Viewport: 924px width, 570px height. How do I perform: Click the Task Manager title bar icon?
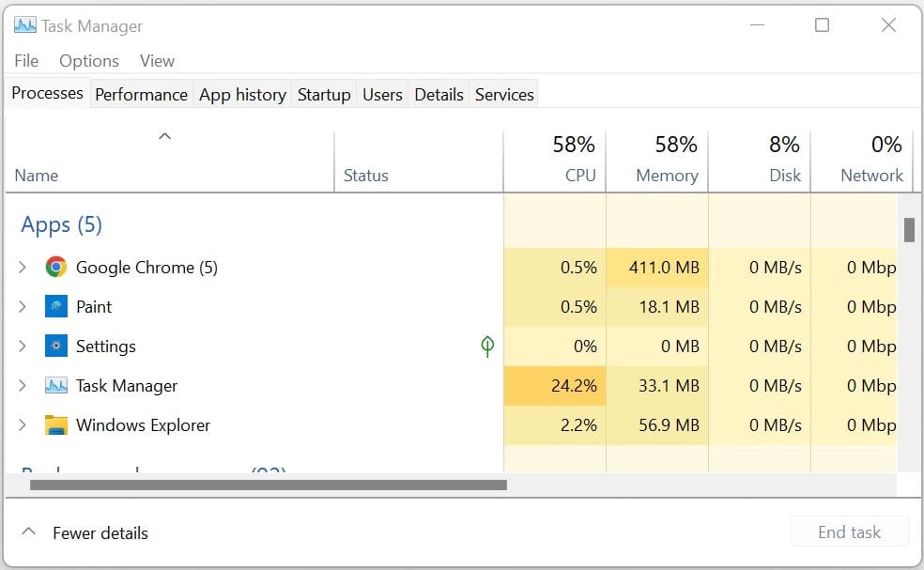click(25, 25)
